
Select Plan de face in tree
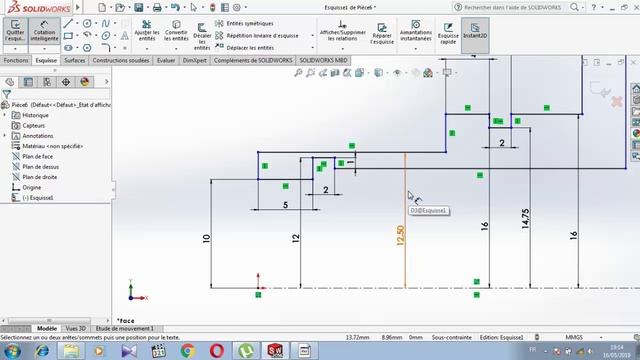37,156
